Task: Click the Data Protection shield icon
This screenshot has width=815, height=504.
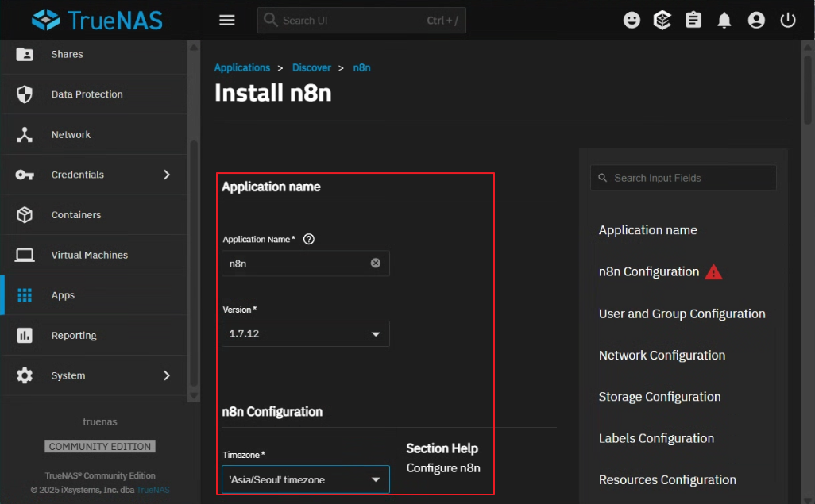Action: (x=25, y=94)
